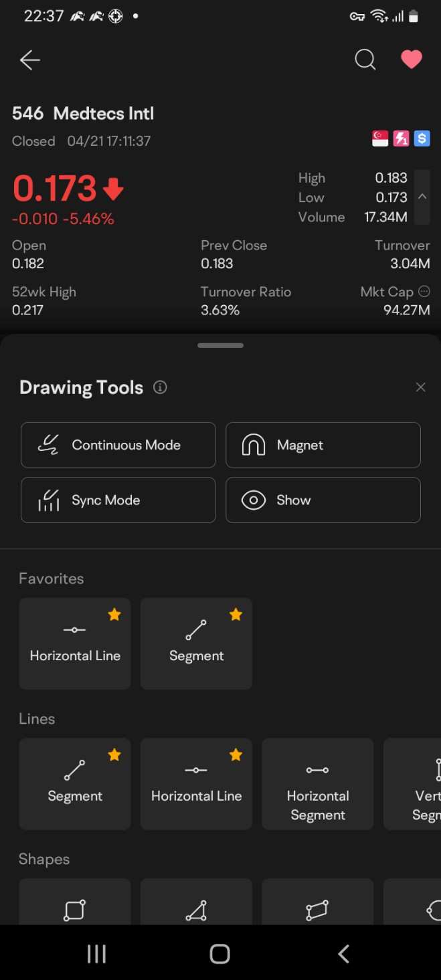
Task: Open Android recent apps button
Action: coord(96,953)
